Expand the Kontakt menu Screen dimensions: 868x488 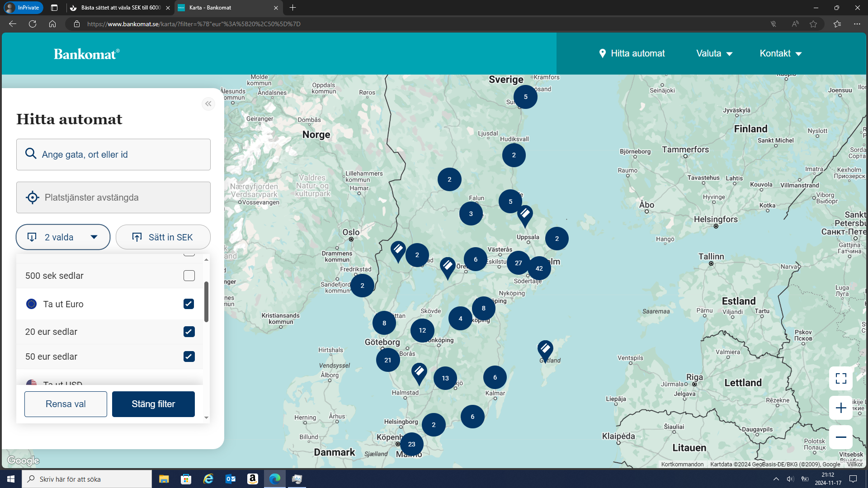point(780,53)
